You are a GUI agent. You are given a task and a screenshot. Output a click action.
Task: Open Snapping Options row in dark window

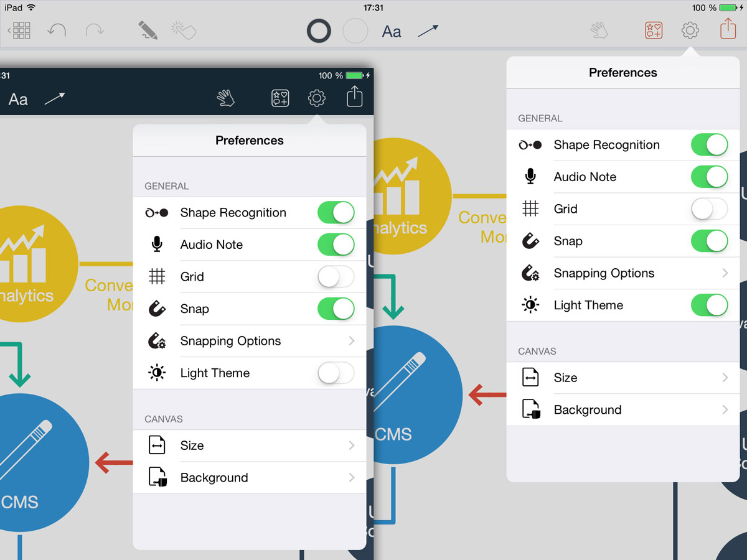coord(250,341)
